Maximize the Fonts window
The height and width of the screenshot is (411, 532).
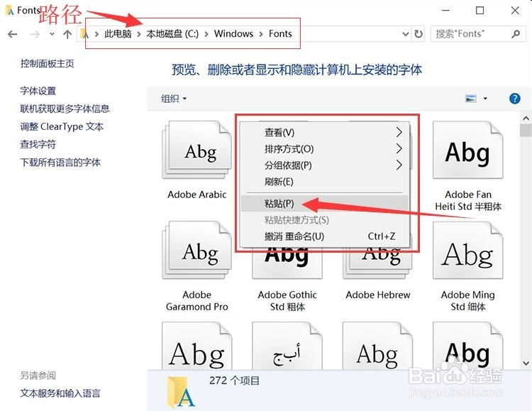pyautogui.click(x=480, y=11)
